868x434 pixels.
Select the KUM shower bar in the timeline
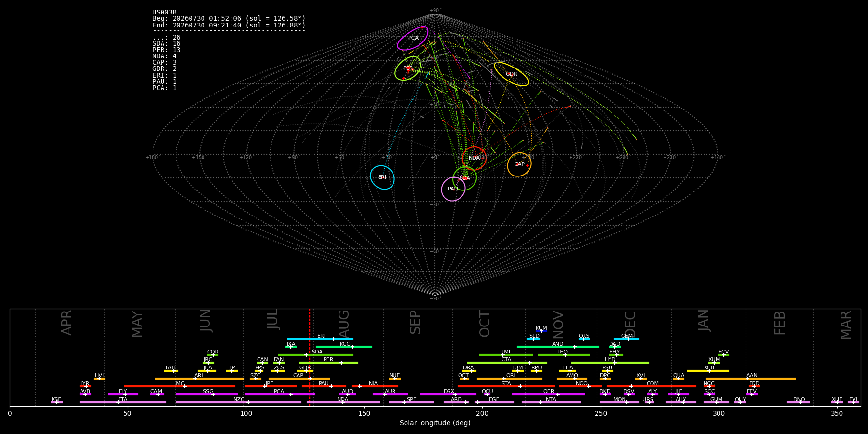pyautogui.click(x=542, y=331)
